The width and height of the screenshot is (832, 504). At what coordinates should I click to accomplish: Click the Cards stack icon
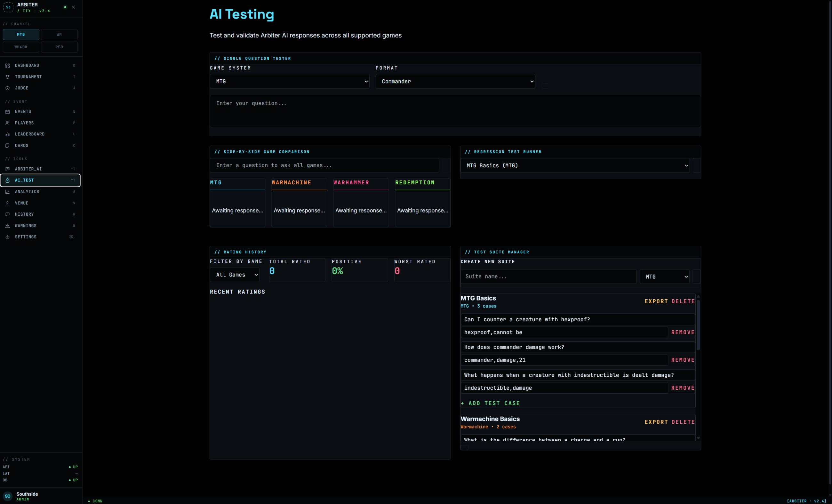click(x=7, y=146)
